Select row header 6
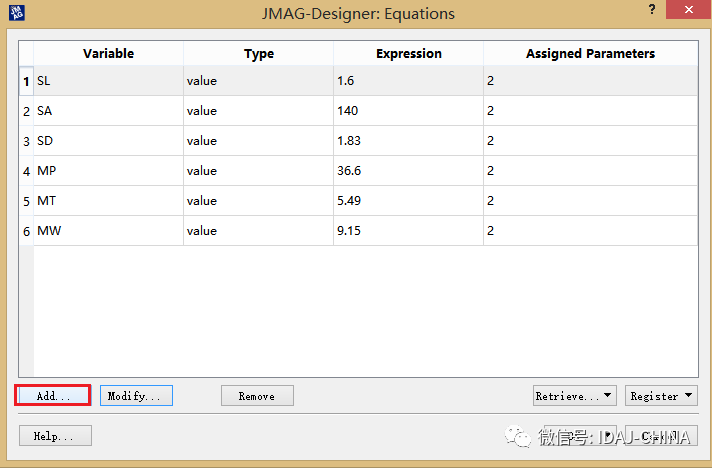The height and width of the screenshot is (468, 712). [26, 231]
